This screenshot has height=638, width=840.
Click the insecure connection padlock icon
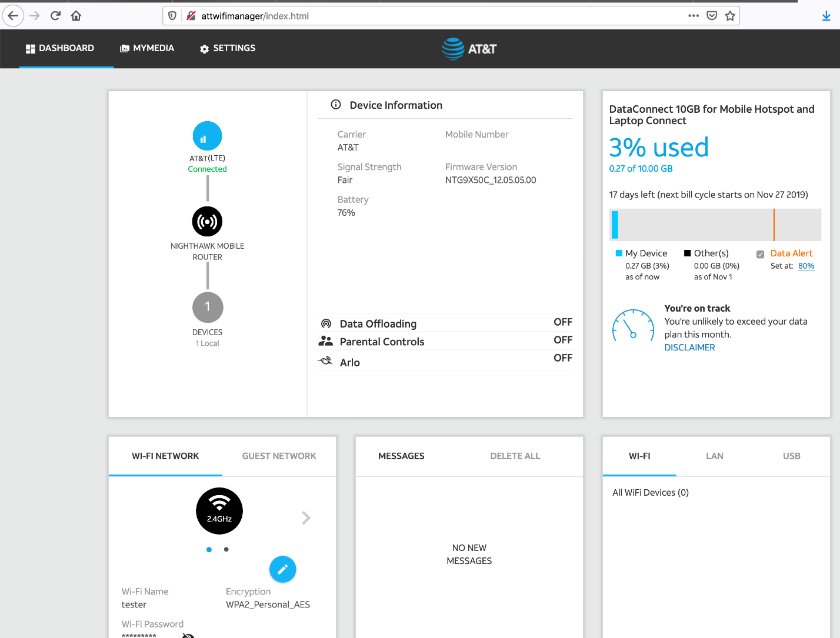pos(191,16)
